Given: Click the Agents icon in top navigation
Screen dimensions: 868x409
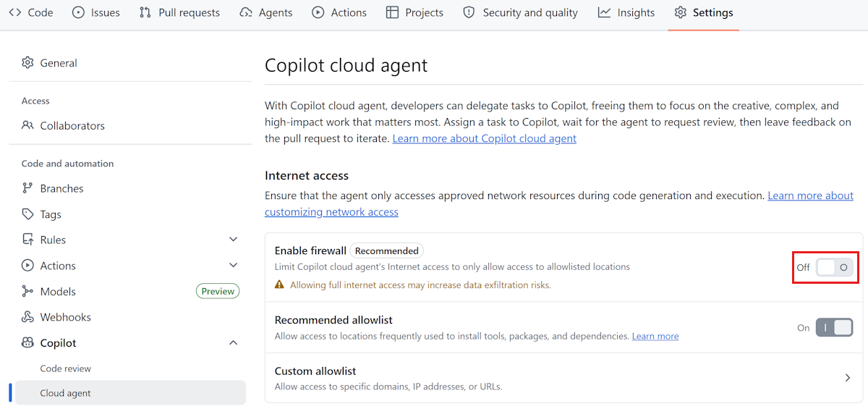Looking at the screenshot, I should coord(246,12).
